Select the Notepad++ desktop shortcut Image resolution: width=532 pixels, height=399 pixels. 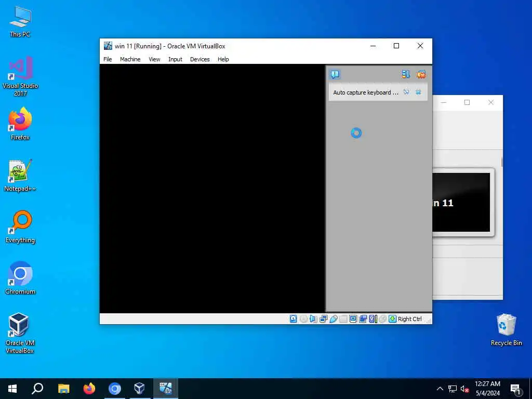point(20,176)
